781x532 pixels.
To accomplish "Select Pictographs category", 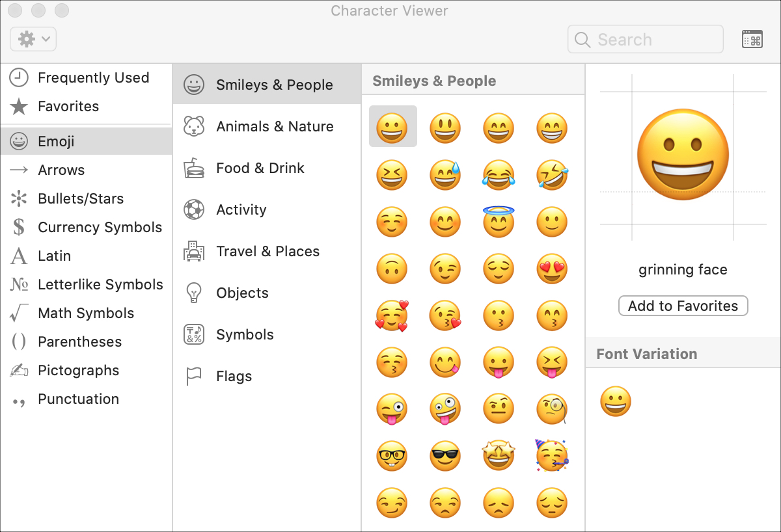I will click(86, 370).
